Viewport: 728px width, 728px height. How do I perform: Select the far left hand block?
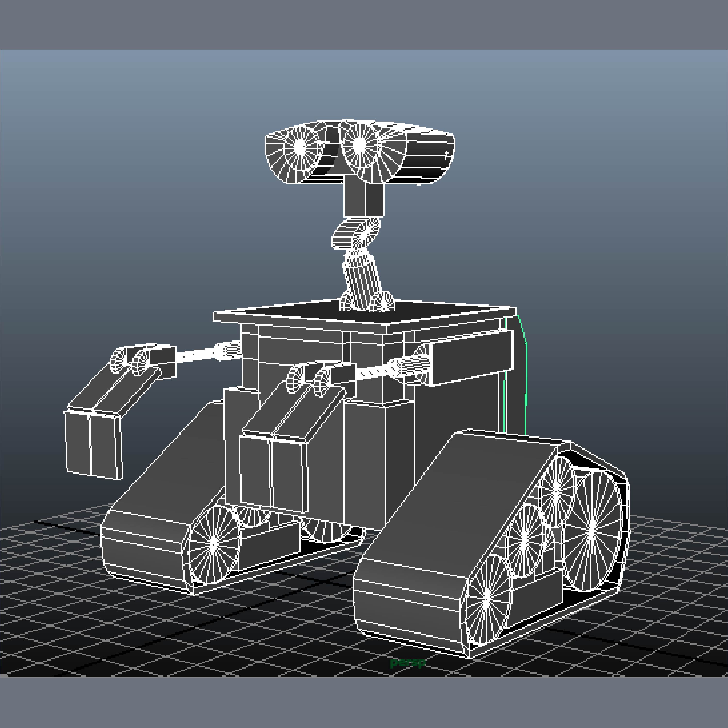93,444
